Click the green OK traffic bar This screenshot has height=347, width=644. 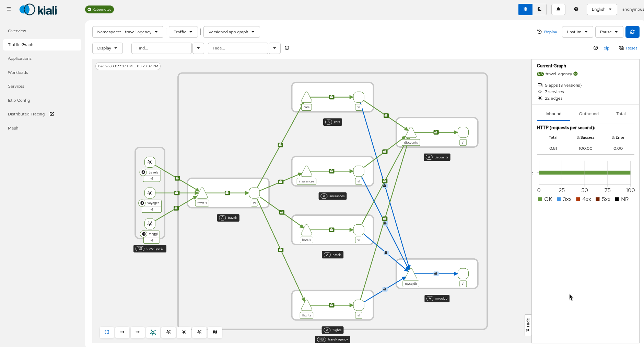[585, 173]
